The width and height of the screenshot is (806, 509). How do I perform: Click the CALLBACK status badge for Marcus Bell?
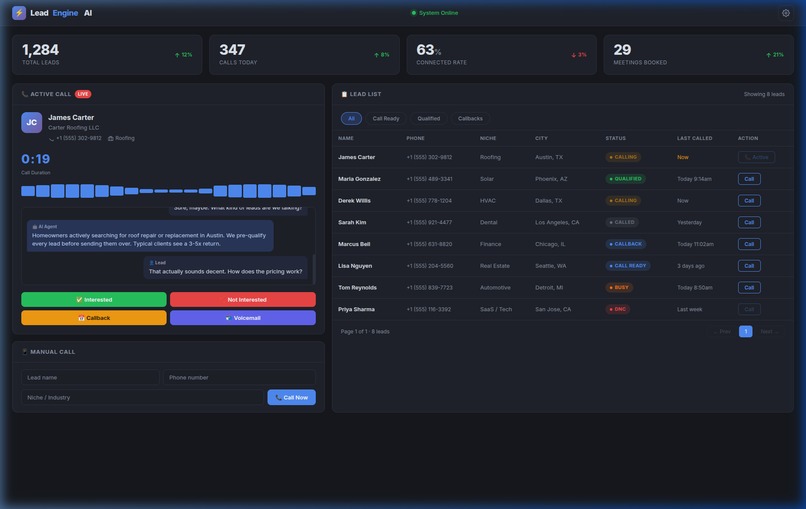[626, 244]
